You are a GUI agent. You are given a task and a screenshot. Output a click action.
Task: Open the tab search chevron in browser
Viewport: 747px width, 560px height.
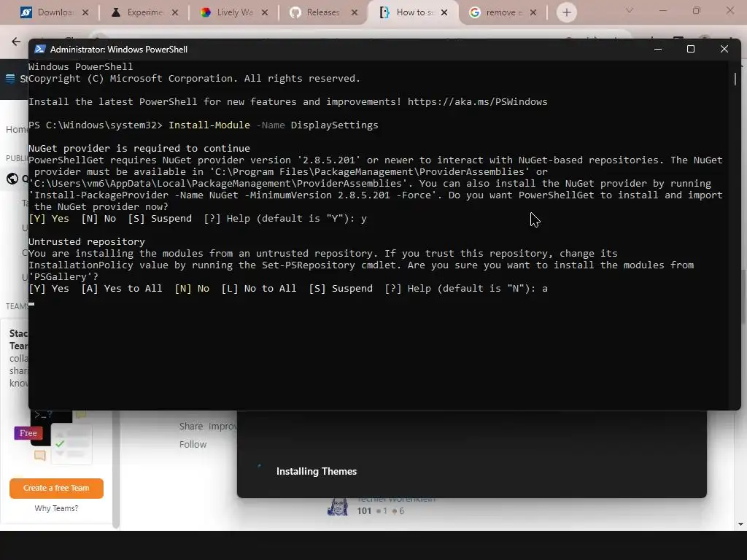(x=630, y=10)
